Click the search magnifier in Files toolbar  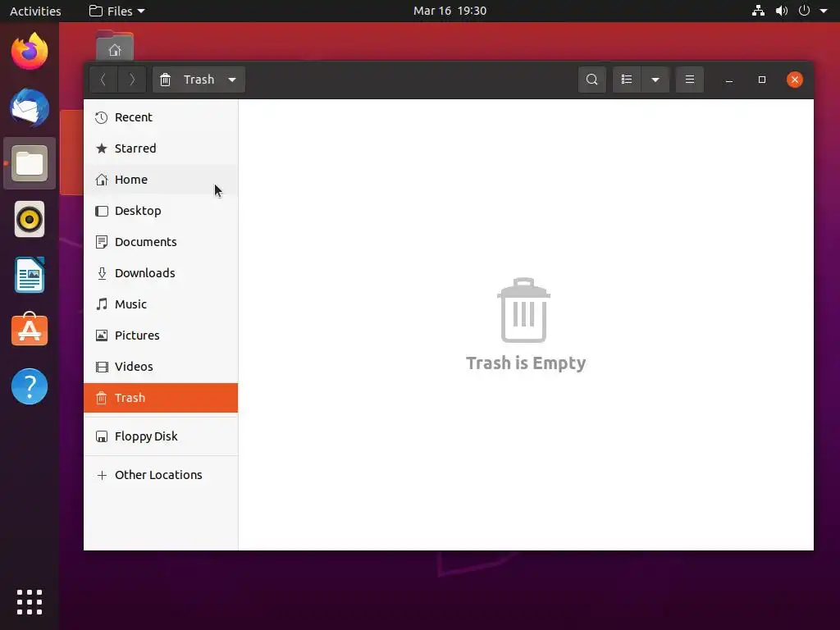592,80
